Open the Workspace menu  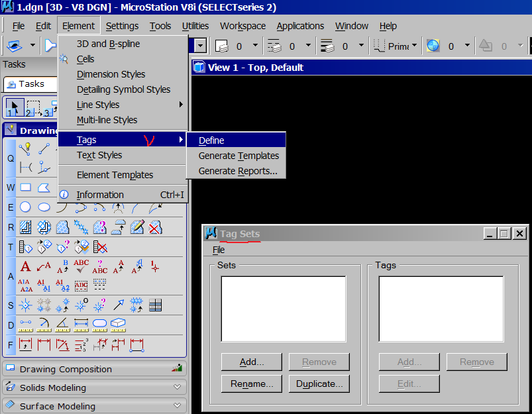pos(242,26)
